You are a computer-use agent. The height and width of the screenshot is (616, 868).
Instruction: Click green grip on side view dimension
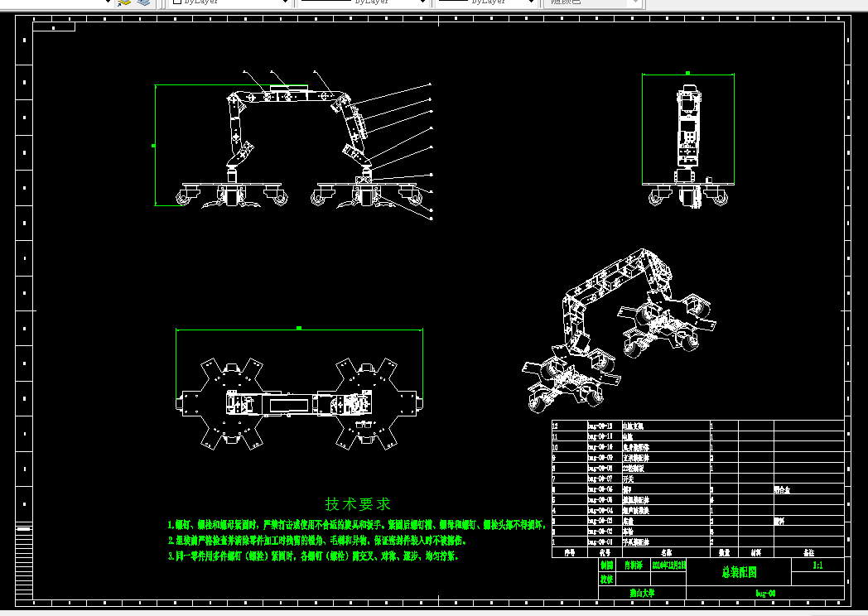point(688,73)
